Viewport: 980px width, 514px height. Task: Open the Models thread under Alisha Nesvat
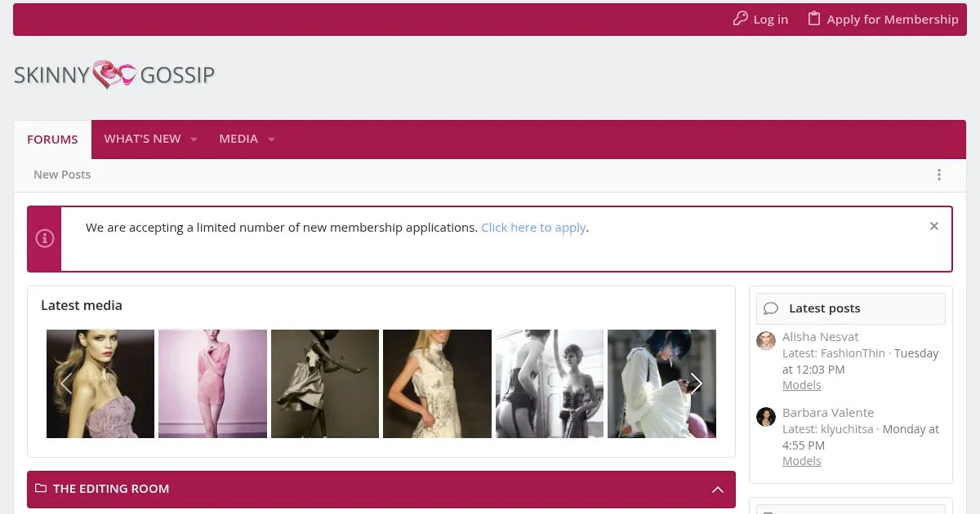(801, 384)
